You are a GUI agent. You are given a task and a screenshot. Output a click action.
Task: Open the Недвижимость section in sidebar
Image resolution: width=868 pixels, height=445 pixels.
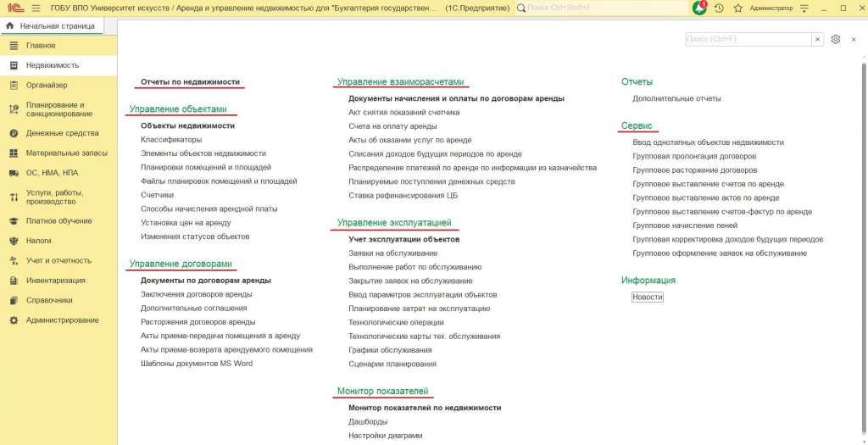(52, 65)
